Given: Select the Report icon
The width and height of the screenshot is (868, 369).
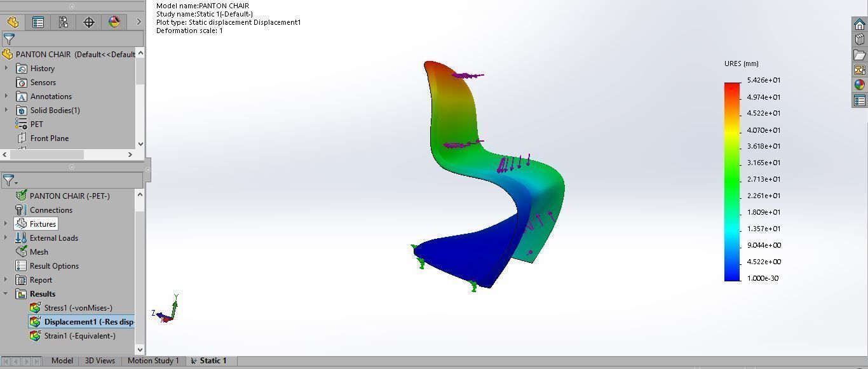Looking at the screenshot, I should point(21,279).
